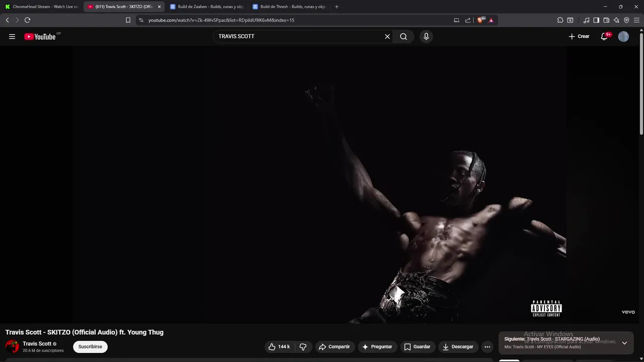Open a new browser tab
This screenshot has width=644, height=362.
tap(337, 7)
